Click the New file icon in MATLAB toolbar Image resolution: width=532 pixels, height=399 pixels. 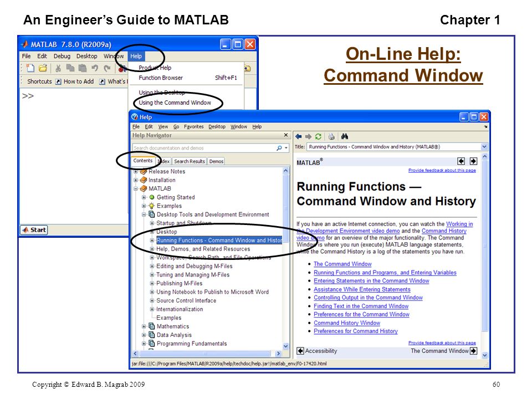30,68
